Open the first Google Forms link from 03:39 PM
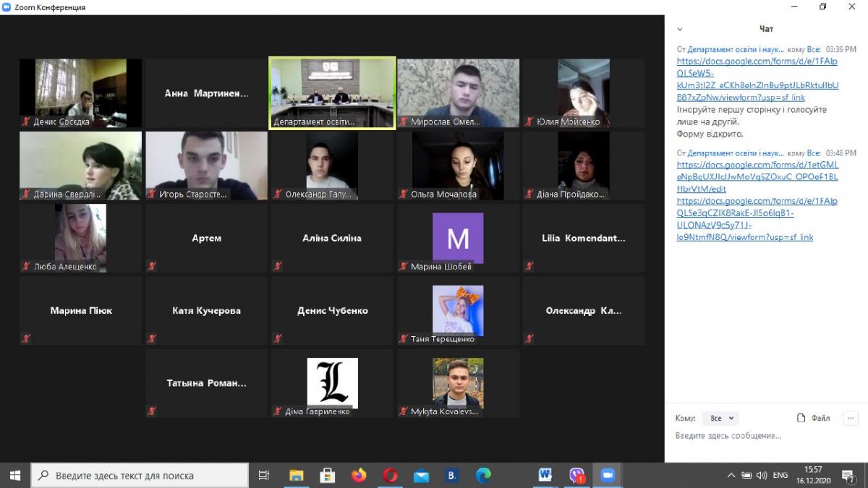Viewport: 868px width, 488px height. pyautogui.click(x=757, y=79)
